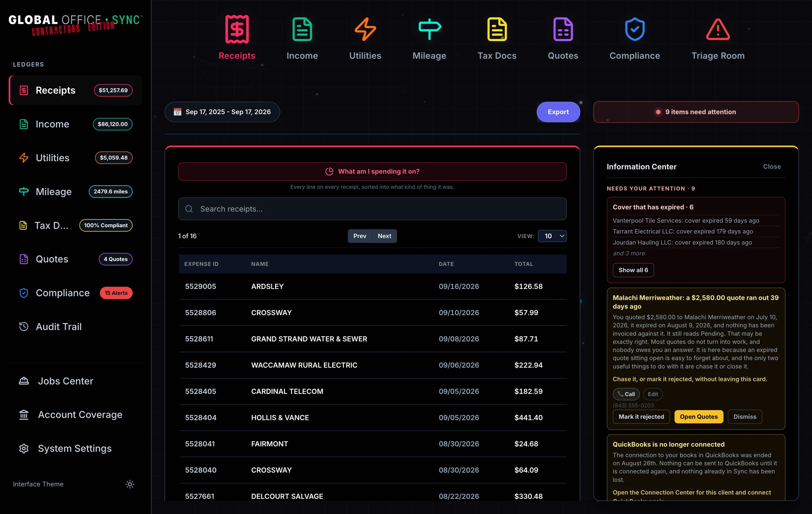The width and height of the screenshot is (812, 514).
Task: Click the $51,257.69 Receipts total badge
Action: tap(113, 90)
